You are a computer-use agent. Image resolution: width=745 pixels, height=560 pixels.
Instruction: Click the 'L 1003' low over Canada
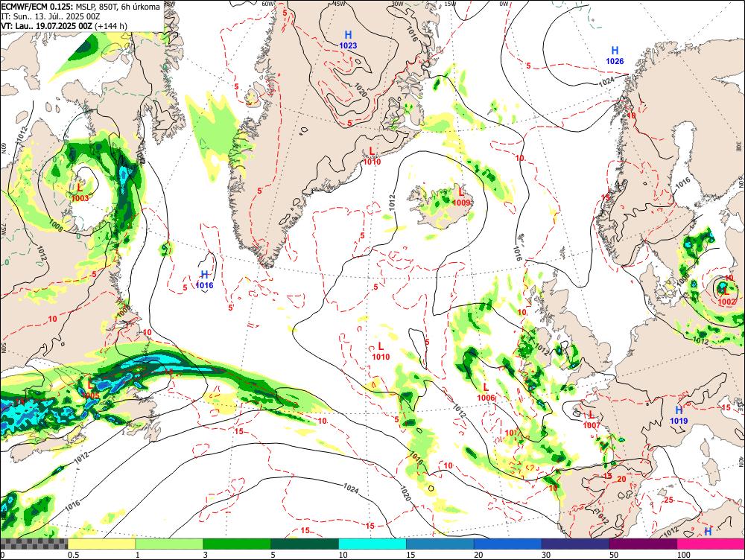[80, 192]
